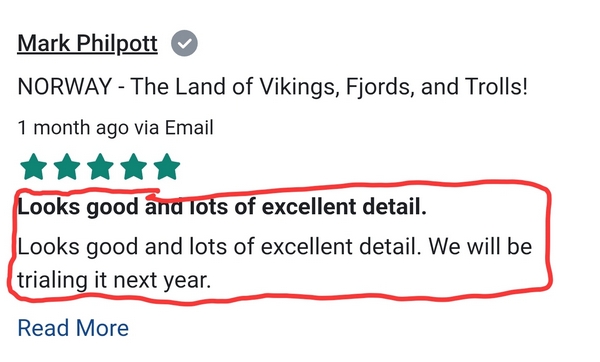Click the verified checkmark badge
600x362 pixels.
coord(184,43)
